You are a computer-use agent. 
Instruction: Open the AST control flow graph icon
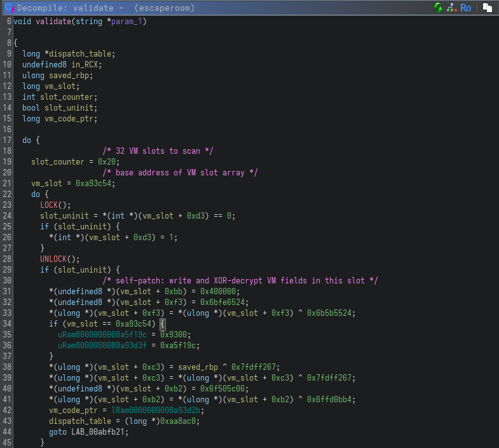451,8
